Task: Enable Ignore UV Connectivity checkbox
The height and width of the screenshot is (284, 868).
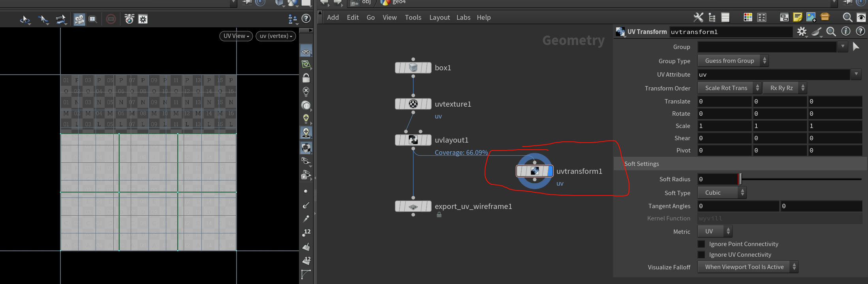Action: (701, 255)
